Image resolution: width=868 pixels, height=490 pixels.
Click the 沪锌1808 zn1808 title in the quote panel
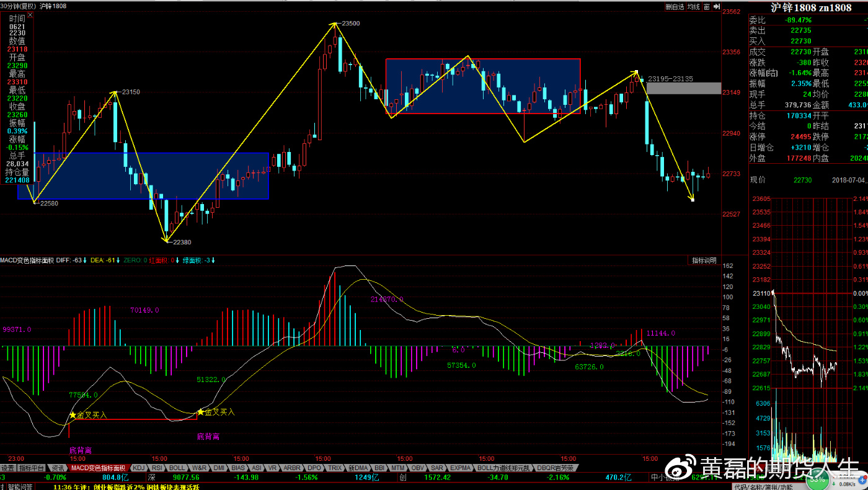point(810,7)
